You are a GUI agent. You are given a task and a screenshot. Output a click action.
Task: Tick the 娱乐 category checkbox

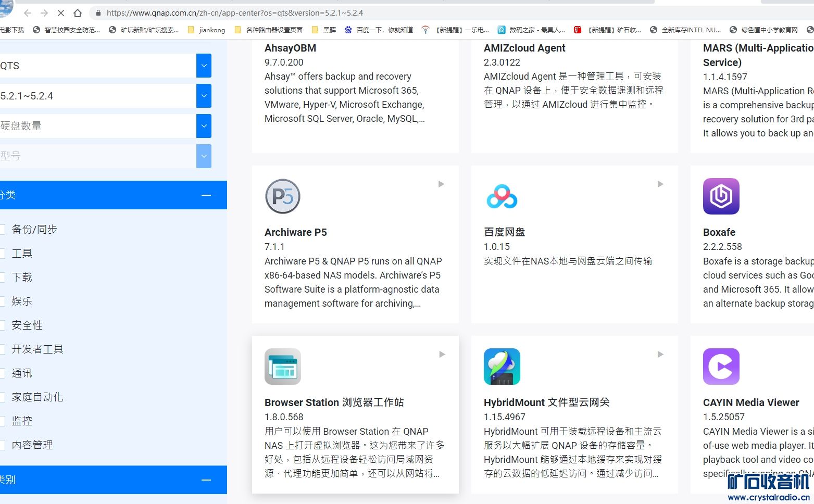click(x=2, y=301)
